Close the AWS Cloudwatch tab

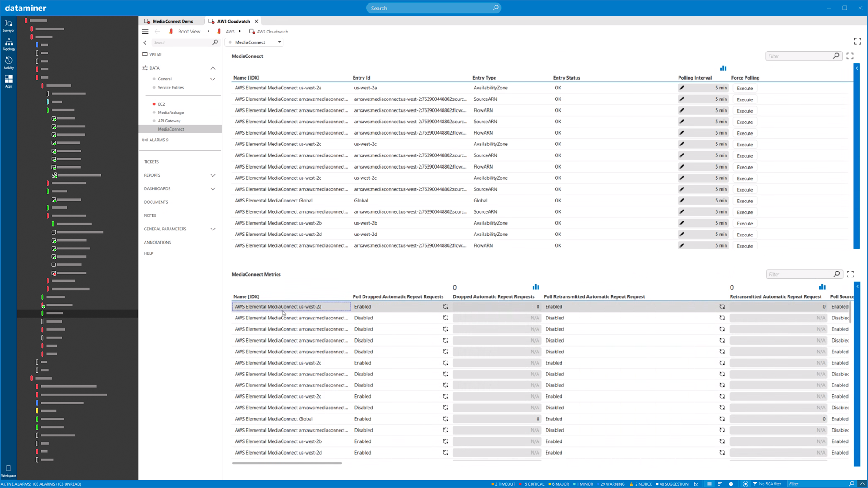tap(256, 21)
